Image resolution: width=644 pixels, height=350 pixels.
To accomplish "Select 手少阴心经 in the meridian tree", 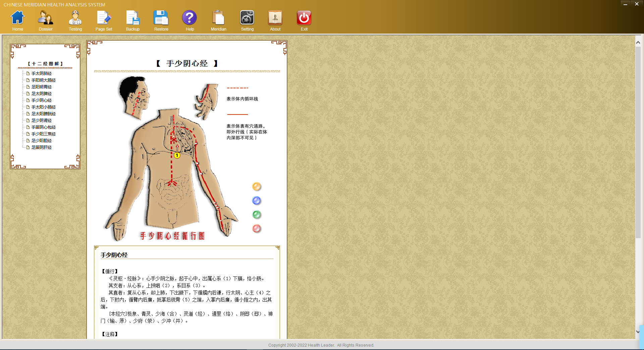I will (42, 100).
